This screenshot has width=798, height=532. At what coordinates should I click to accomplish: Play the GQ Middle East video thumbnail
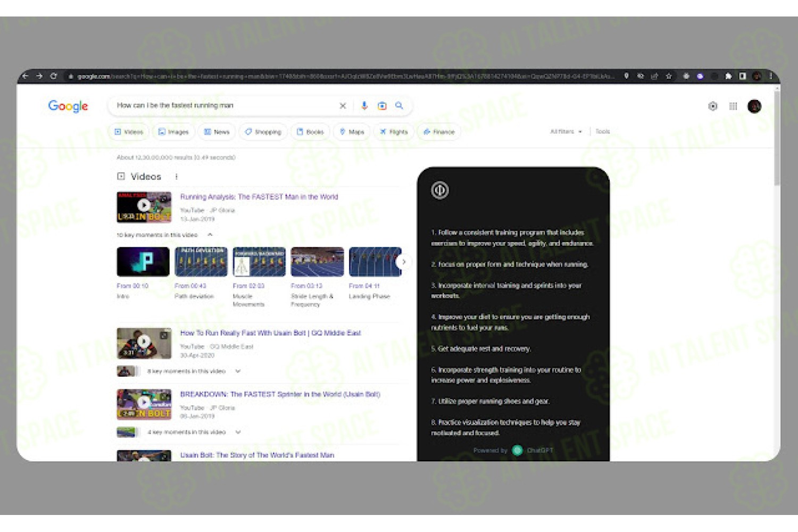pos(144,343)
